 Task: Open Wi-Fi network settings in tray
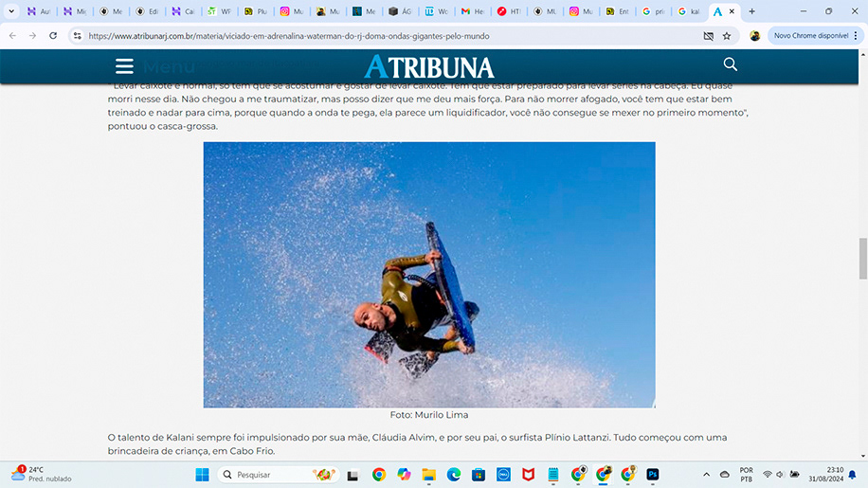(768, 475)
